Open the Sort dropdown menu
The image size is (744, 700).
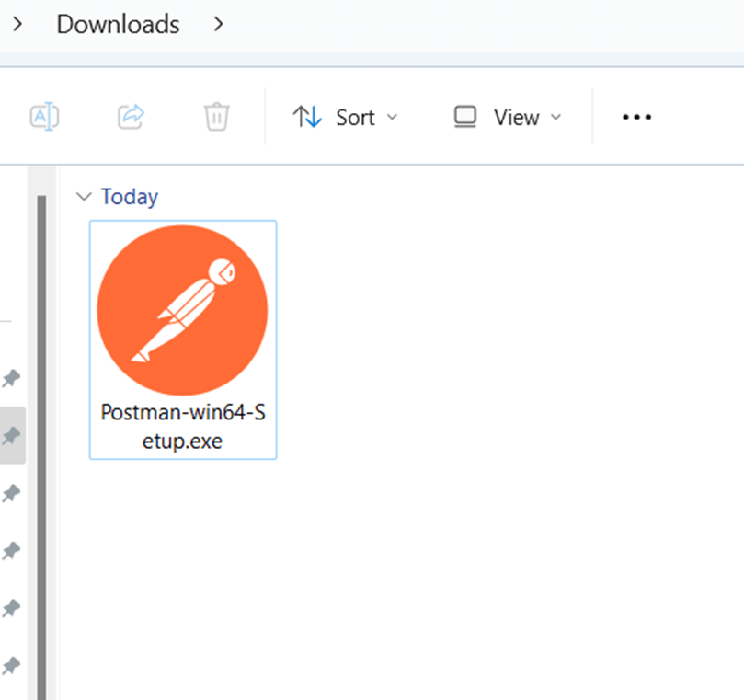click(345, 117)
